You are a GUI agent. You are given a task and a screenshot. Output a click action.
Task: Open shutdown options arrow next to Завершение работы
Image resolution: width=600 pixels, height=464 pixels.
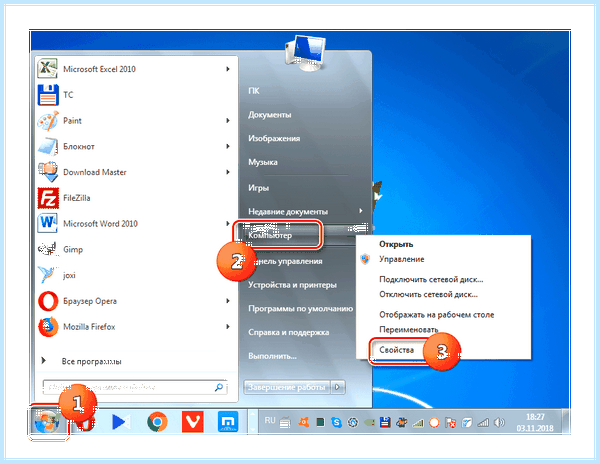(x=338, y=387)
